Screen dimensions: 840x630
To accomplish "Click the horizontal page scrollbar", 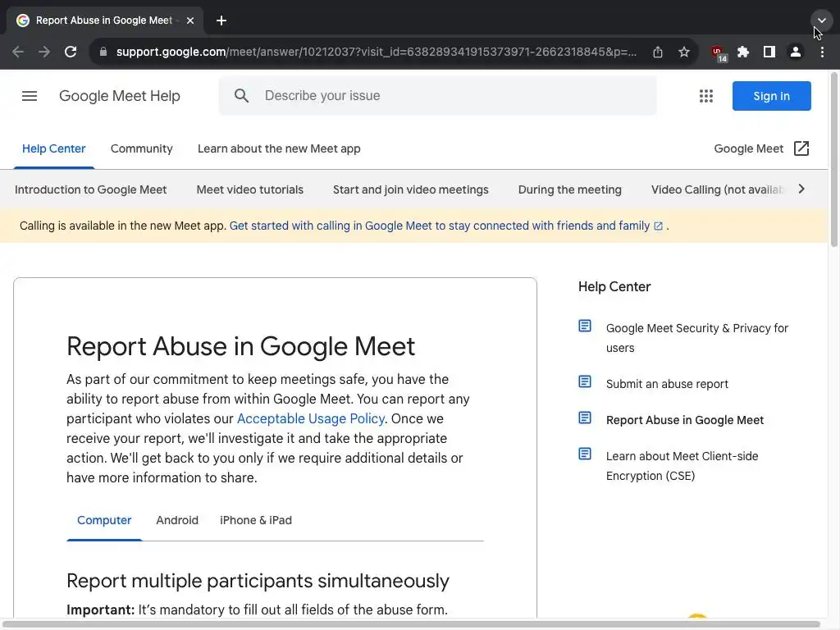I will [x=411, y=624].
